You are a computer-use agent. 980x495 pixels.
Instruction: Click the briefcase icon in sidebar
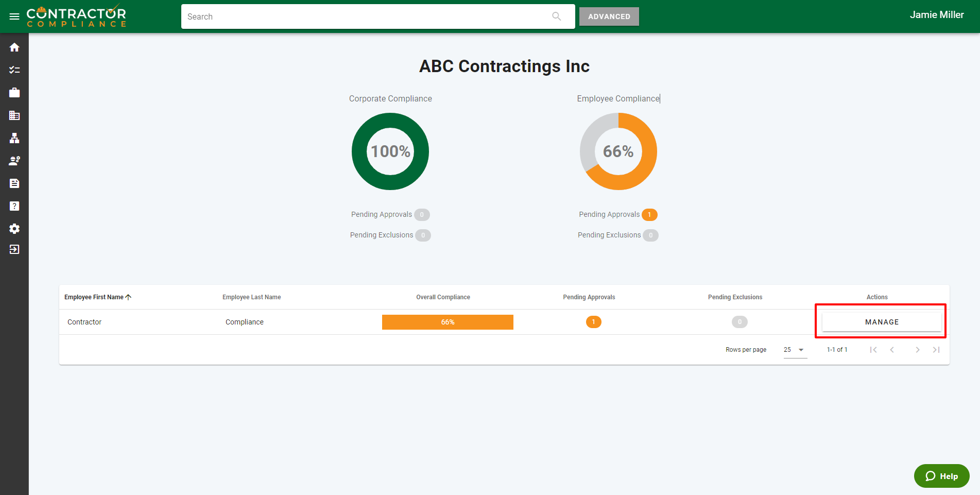[14, 93]
